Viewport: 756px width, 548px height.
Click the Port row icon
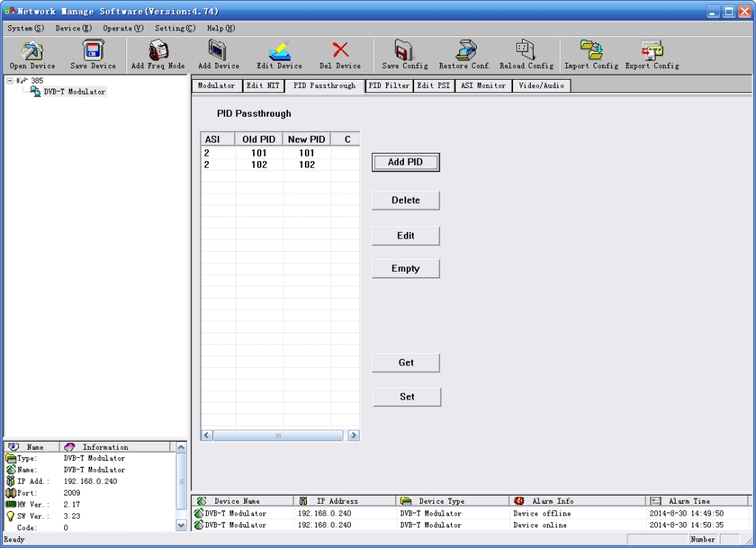click(10, 493)
